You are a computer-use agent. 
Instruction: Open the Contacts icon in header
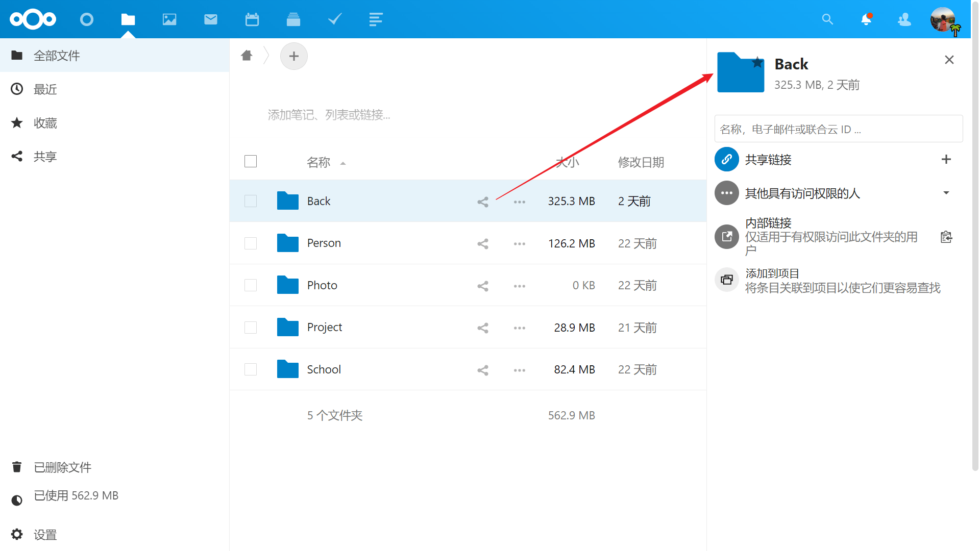(x=904, y=19)
